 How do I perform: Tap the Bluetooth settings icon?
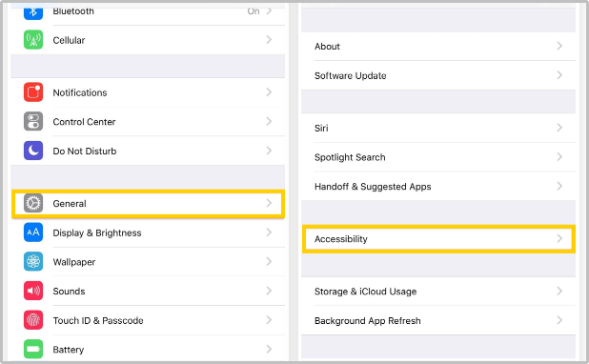tap(33, 11)
